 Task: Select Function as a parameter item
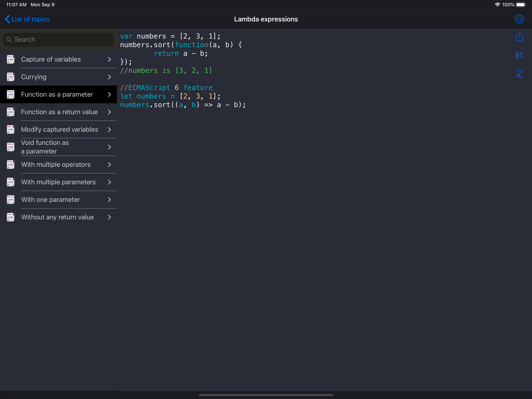(57, 94)
